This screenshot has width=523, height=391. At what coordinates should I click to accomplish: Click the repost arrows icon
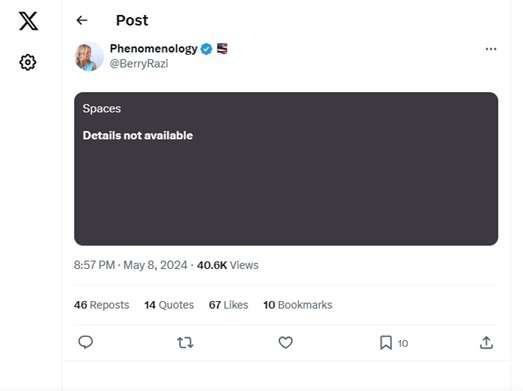(185, 343)
